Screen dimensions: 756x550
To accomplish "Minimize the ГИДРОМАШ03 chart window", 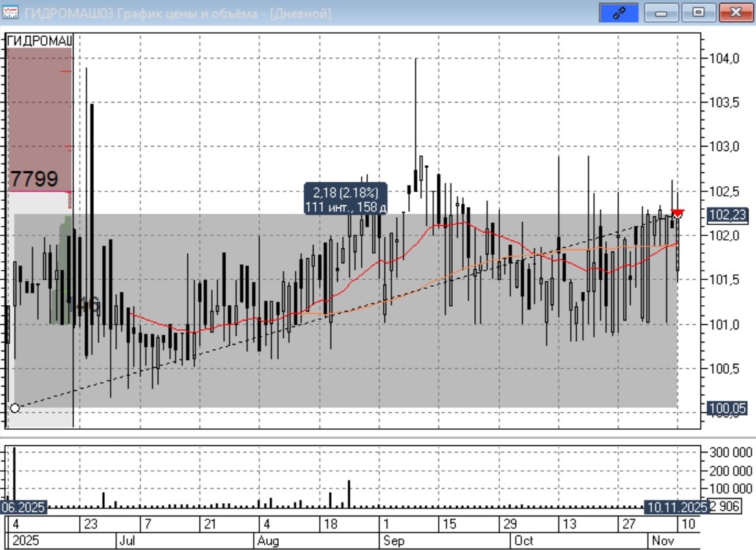I will tap(661, 12).
